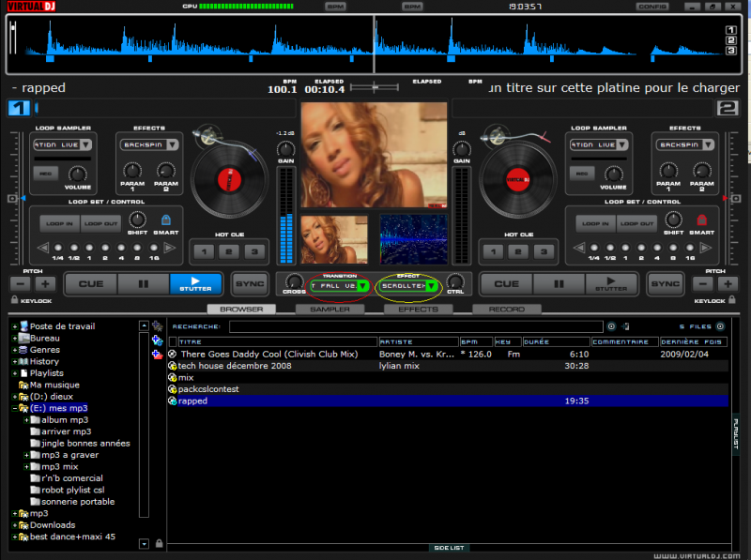Click left pitch plus button

pyautogui.click(x=46, y=283)
